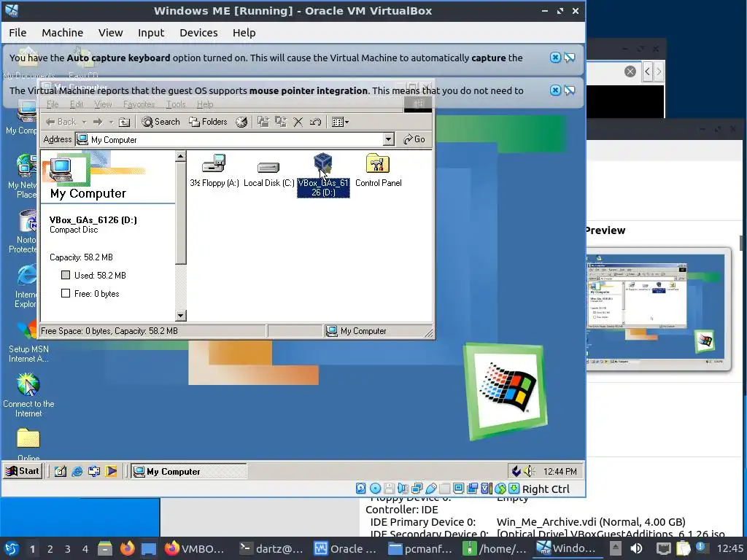The image size is (747, 560).
Task: Open VirtualBox View menu
Action: pyautogui.click(x=111, y=32)
